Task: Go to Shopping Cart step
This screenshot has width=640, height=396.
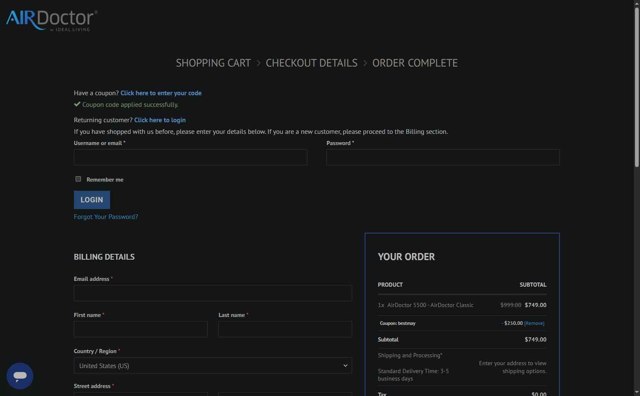Action: click(x=213, y=63)
